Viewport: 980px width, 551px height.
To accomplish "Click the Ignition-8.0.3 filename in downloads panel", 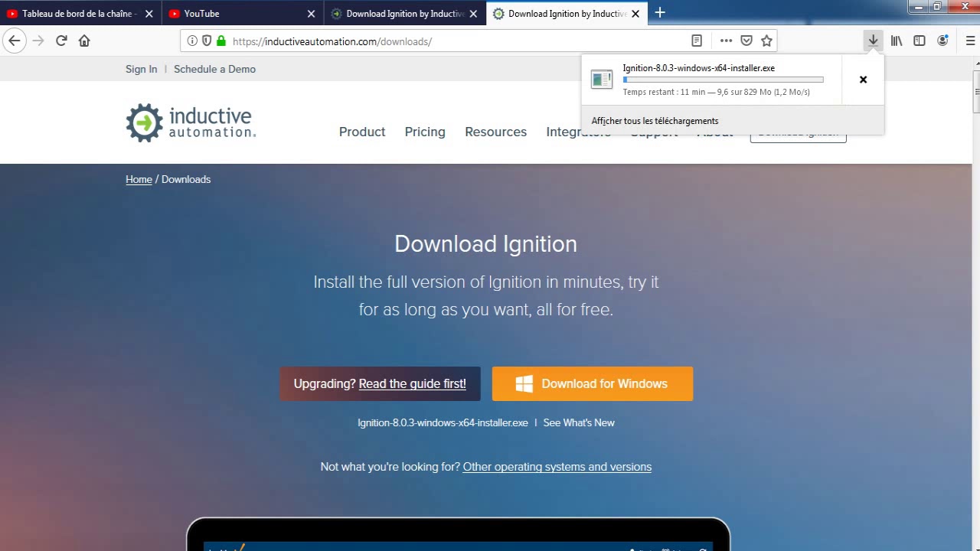I will (x=698, y=68).
